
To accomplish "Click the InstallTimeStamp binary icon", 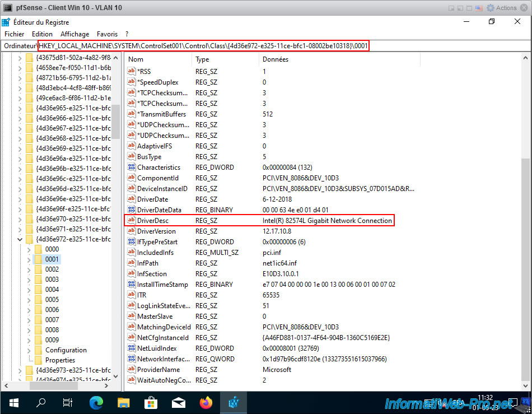I will 131,284.
